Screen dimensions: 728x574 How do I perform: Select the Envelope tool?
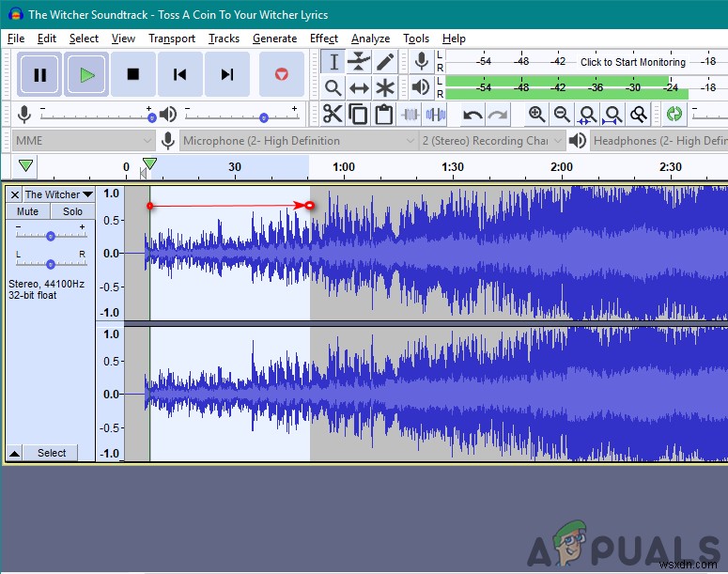[x=359, y=62]
